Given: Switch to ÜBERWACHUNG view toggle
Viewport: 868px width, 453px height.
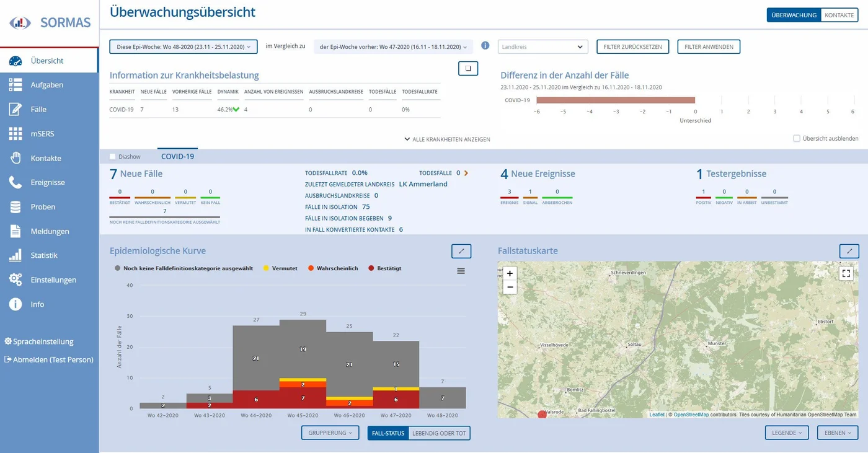Looking at the screenshot, I should [x=794, y=15].
